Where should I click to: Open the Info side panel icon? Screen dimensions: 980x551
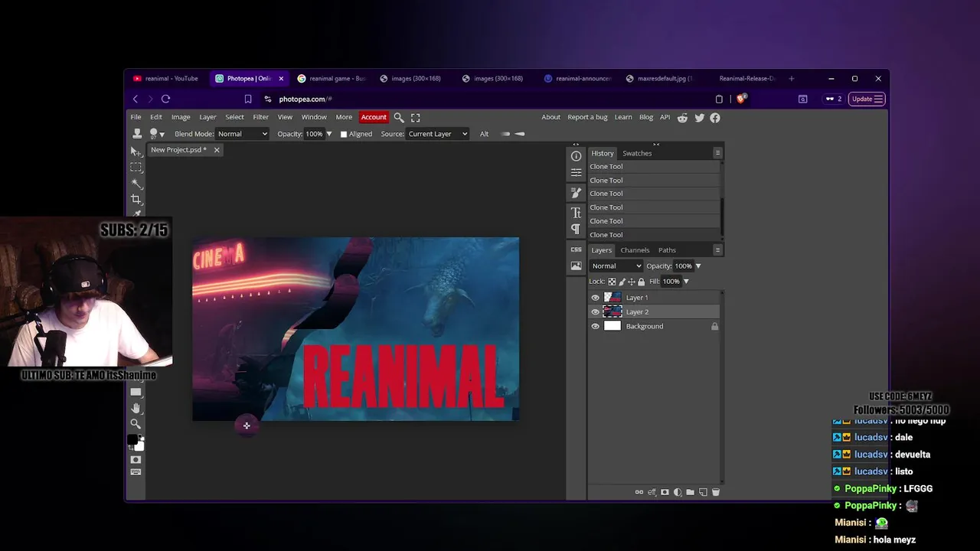point(576,156)
